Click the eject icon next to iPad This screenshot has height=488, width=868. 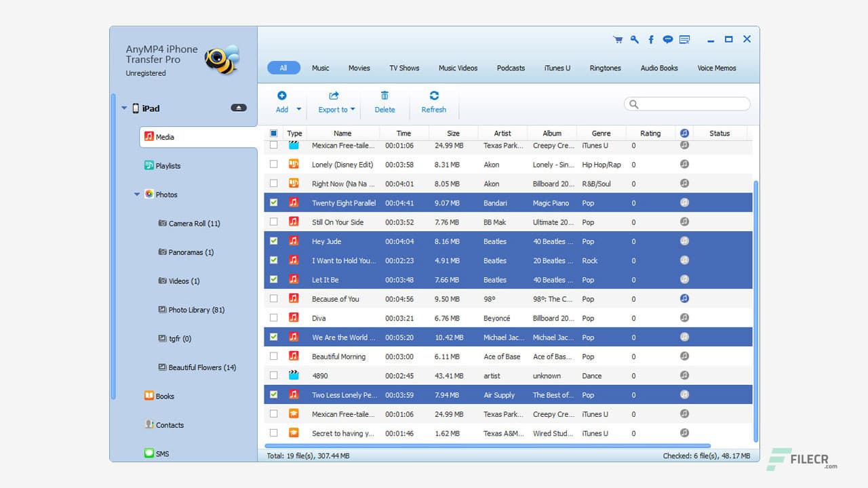tap(238, 108)
